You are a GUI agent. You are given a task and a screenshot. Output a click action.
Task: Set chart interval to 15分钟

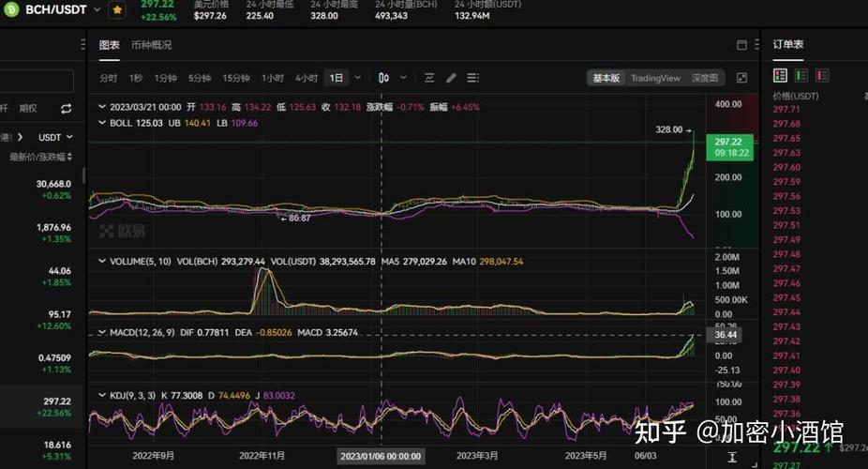236,78
